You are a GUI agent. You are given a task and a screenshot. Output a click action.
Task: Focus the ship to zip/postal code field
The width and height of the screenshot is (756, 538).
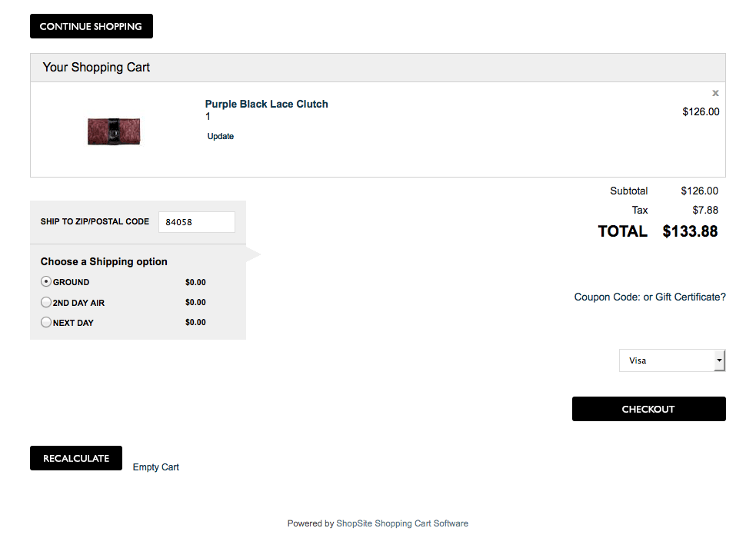[196, 222]
